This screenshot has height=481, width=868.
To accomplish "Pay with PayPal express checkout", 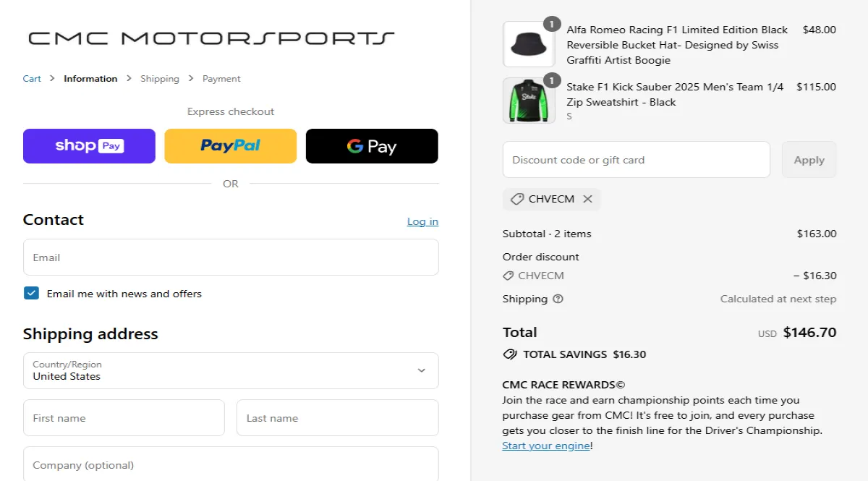I will tap(230, 145).
